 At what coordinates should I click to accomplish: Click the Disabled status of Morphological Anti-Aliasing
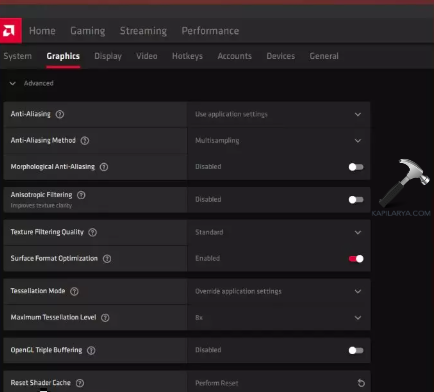(208, 166)
